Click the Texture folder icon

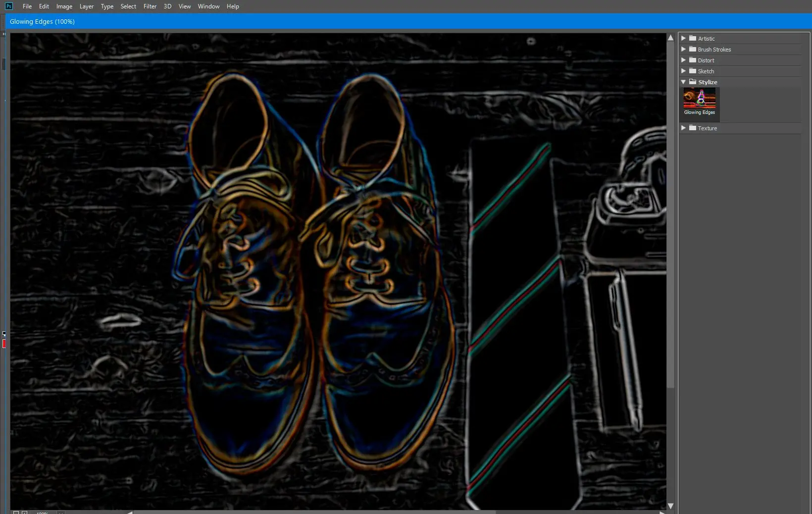[693, 128]
